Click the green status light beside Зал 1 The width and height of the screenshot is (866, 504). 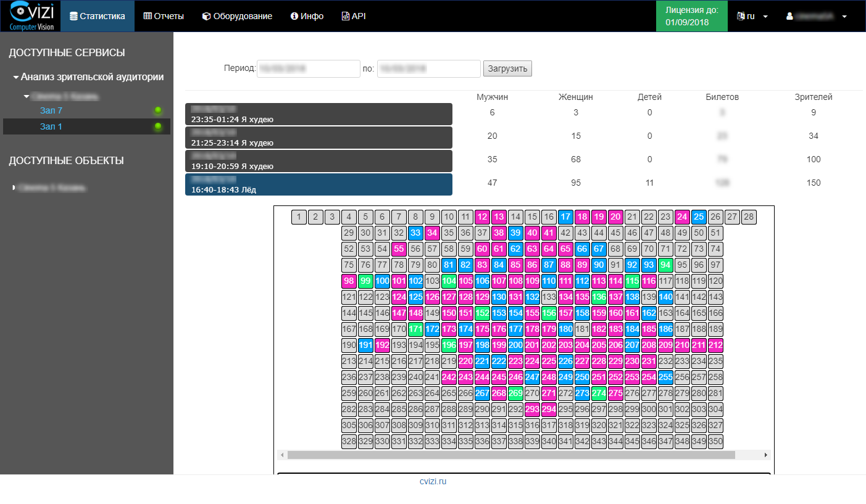click(x=158, y=126)
